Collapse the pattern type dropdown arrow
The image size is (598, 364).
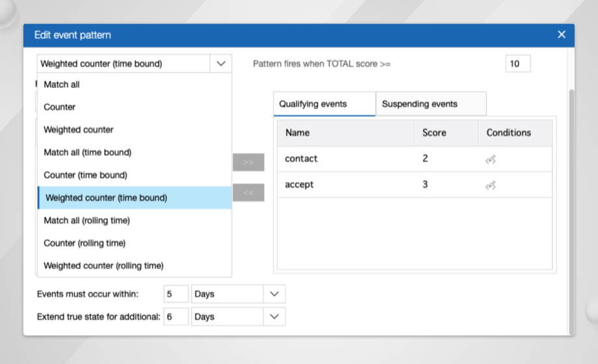pyautogui.click(x=221, y=64)
